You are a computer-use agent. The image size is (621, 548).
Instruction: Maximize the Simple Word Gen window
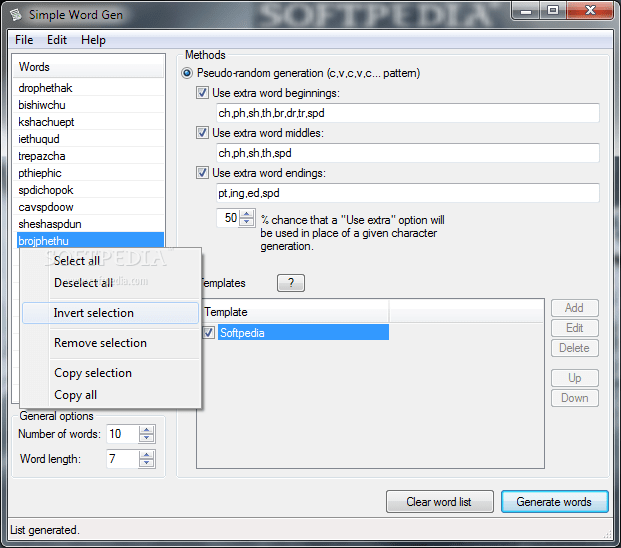[553, 10]
